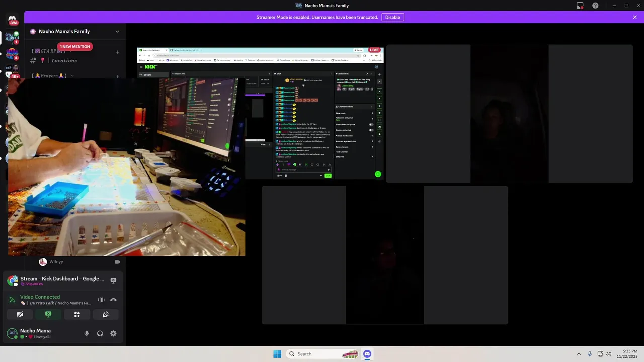This screenshot has height=362, width=644.
Task: Click the LIVE badge on stream
Action: 374,50
